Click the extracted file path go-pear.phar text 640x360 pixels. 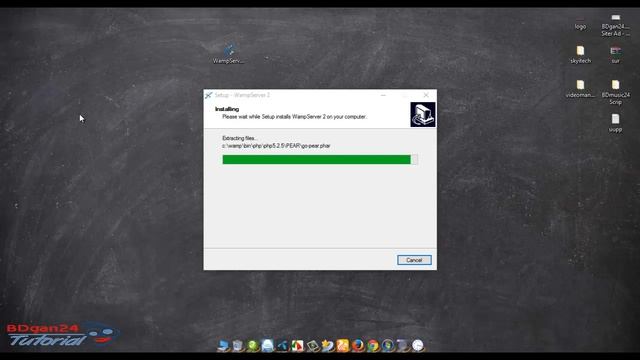tap(276, 146)
